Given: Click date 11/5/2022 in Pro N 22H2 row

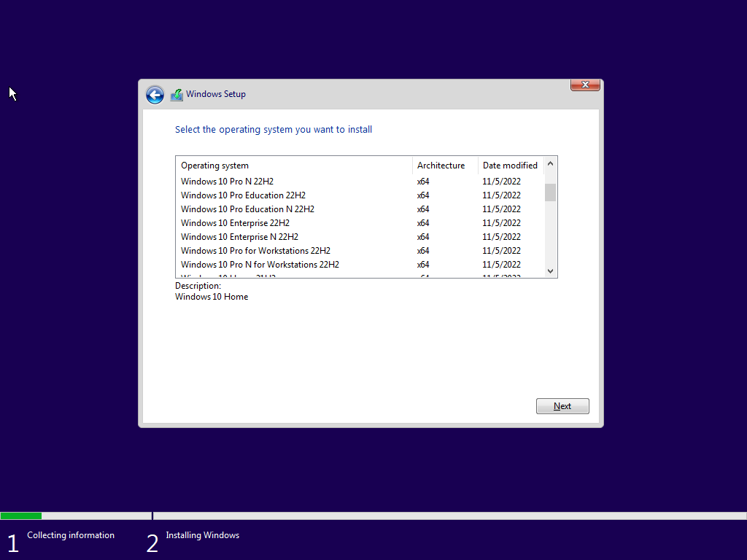Looking at the screenshot, I should point(501,182).
